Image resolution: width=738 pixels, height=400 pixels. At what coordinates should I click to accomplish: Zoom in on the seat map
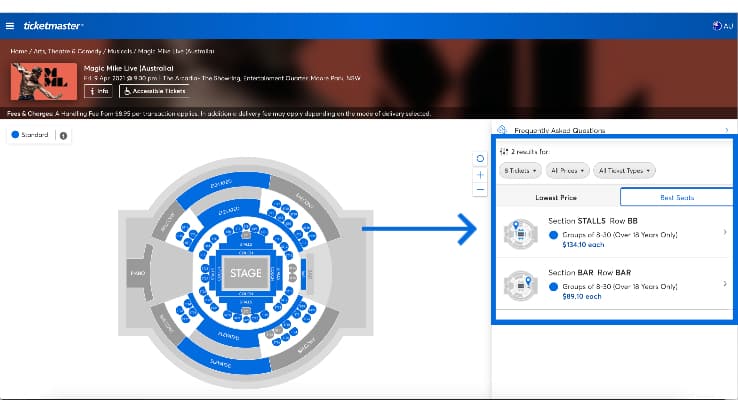click(480, 174)
